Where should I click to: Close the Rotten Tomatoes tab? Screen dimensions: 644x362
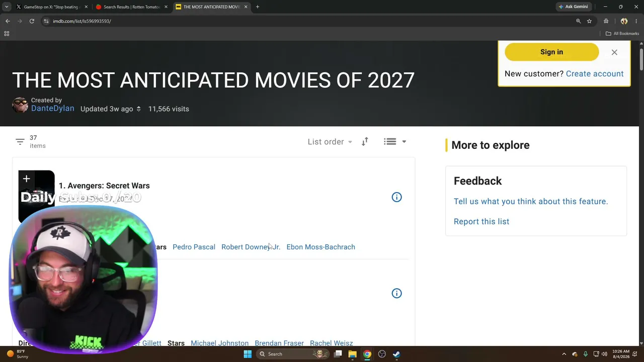166,7
